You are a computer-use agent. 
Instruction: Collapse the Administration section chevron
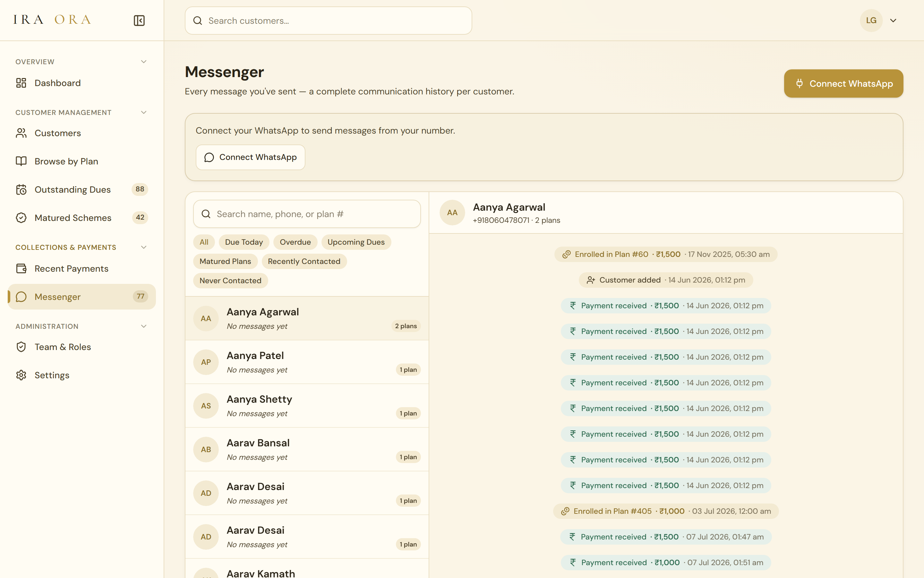tap(143, 327)
